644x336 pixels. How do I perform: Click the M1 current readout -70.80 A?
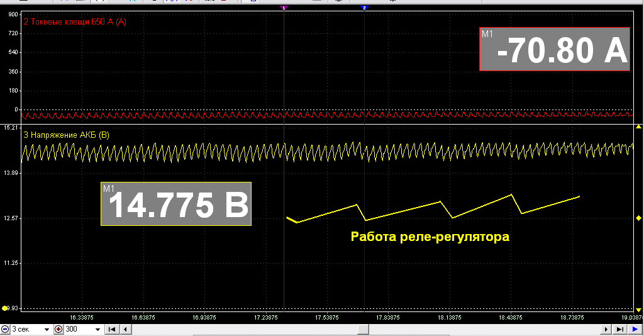coord(555,49)
